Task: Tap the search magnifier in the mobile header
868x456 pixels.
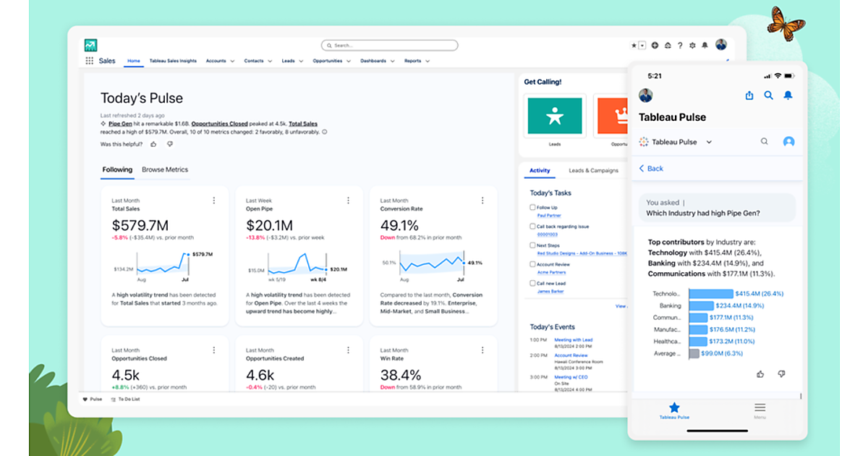Action: pos(769,96)
